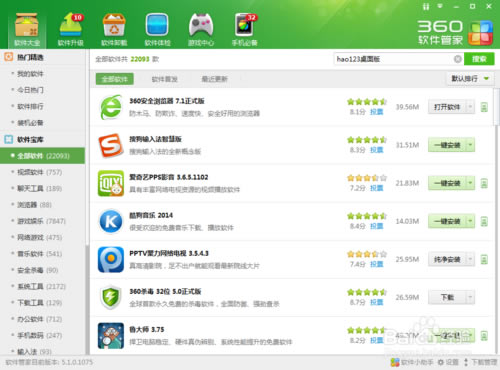Select 聊天工具 (189) category
Viewport: 500px width, 370px height.
[x=40, y=188]
